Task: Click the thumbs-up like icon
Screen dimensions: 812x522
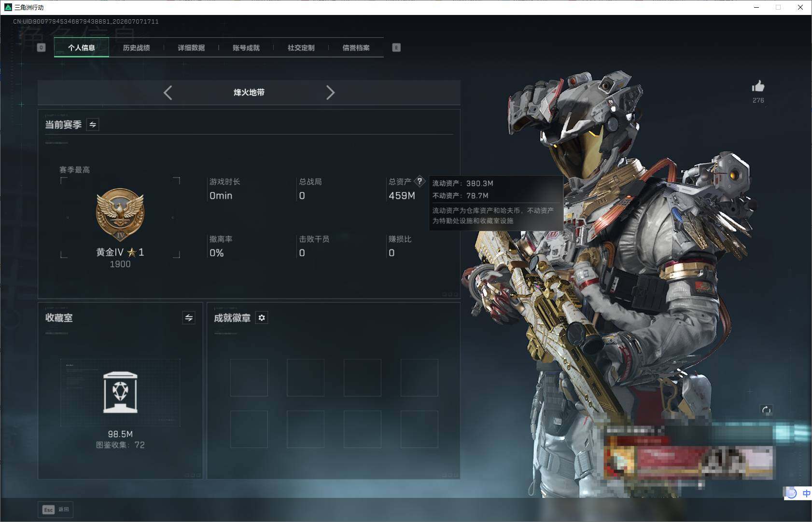Action: tap(758, 86)
